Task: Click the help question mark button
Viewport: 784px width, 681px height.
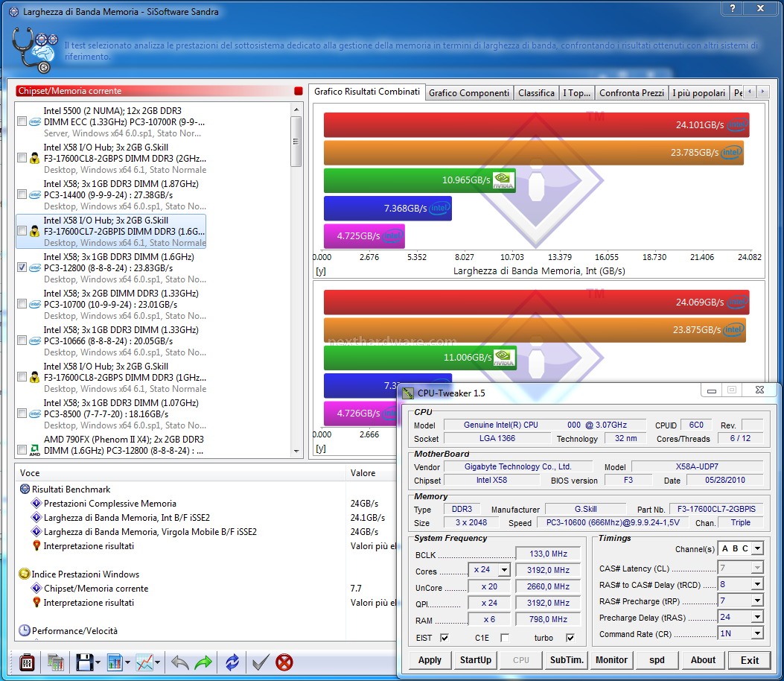Action: [733, 8]
